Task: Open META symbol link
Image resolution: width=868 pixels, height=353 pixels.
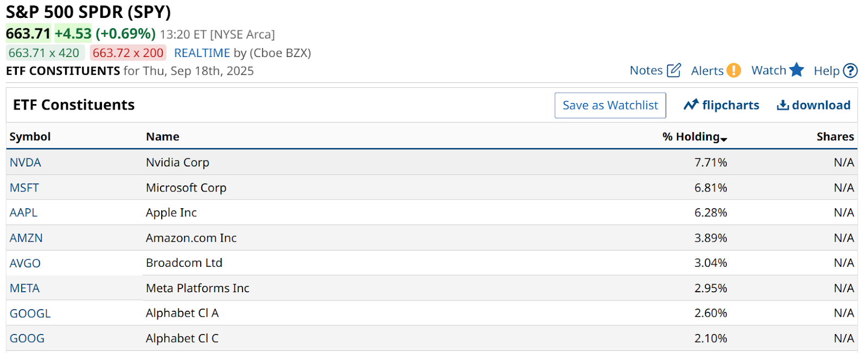Action: (25, 288)
